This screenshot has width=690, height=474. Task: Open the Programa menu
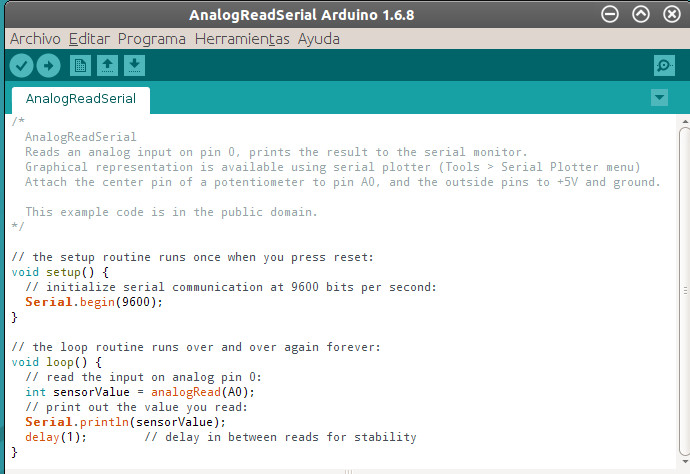point(152,39)
